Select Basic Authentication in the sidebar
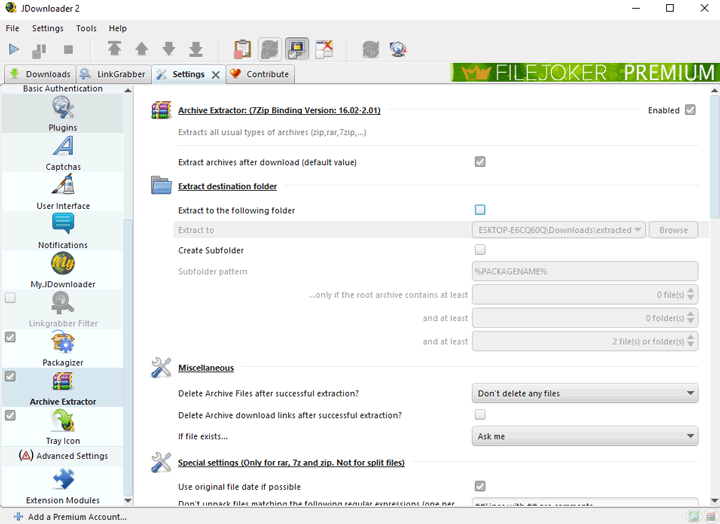 coord(63,89)
